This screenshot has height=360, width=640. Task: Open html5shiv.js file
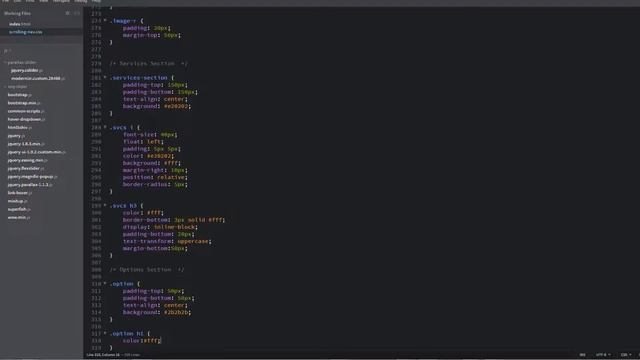(x=19, y=127)
